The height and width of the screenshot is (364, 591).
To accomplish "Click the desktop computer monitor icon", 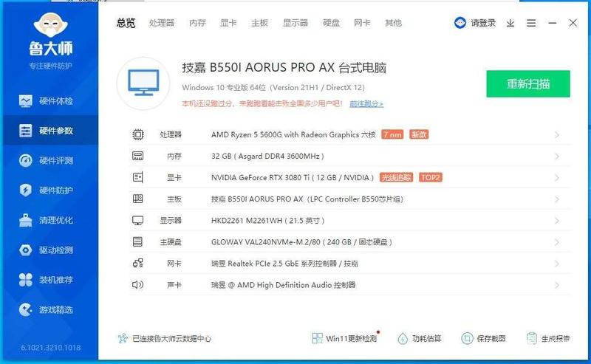I will (143, 83).
